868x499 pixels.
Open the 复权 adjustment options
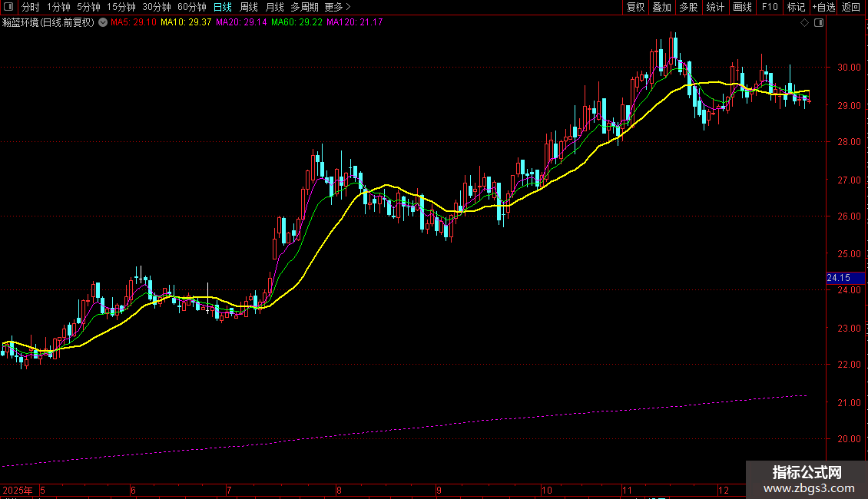(635, 7)
